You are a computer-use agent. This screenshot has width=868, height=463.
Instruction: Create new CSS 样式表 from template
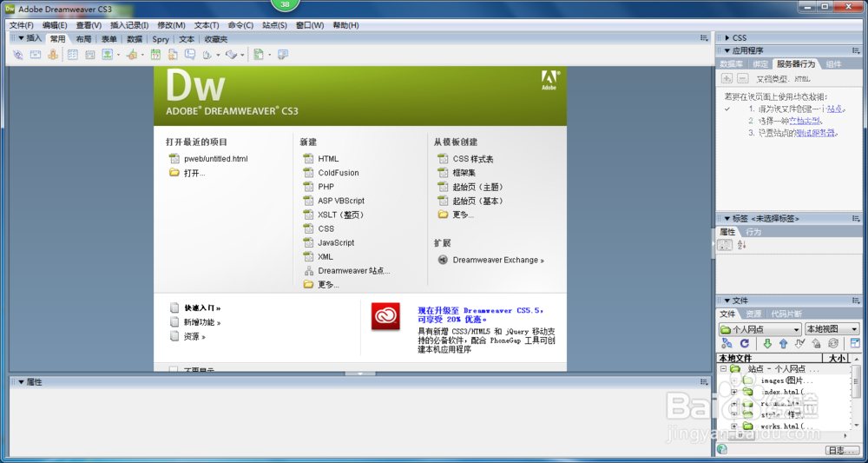pos(473,159)
